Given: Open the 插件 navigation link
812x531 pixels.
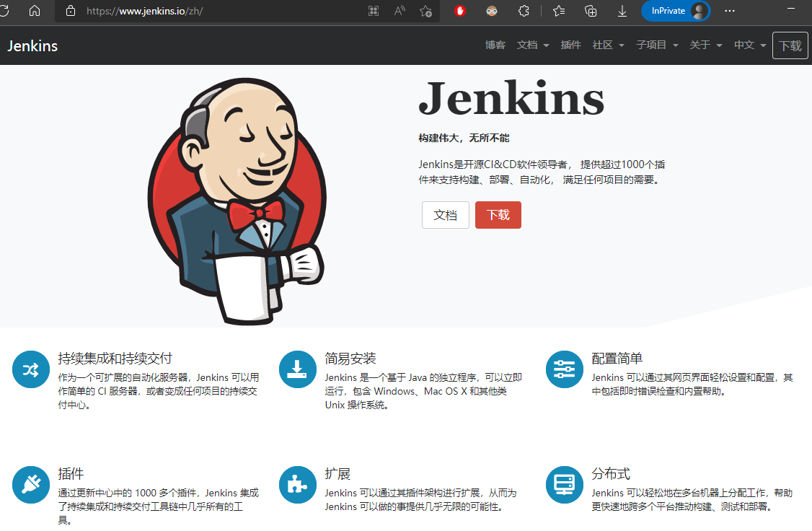Looking at the screenshot, I should tap(570, 45).
